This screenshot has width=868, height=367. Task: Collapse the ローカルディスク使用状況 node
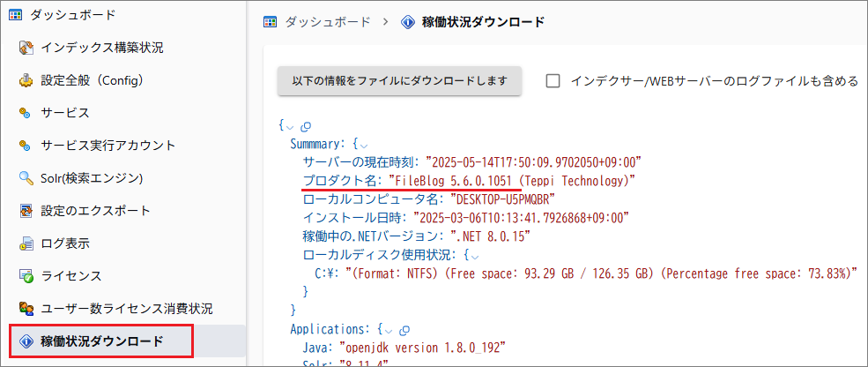(x=472, y=256)
